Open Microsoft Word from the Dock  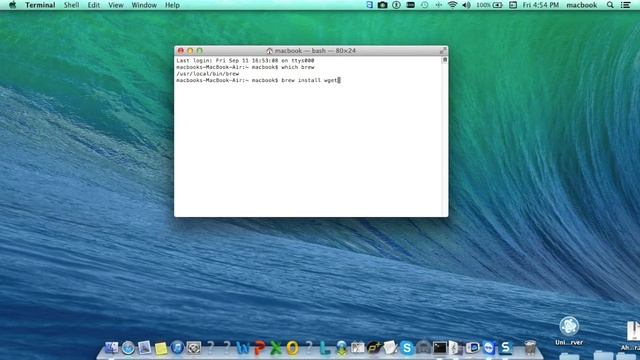coord(243,348)
